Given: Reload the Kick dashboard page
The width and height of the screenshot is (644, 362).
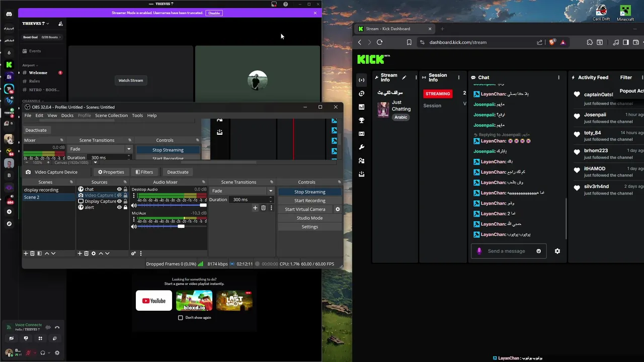Looking at the screenshot, I should click(379, 42).
